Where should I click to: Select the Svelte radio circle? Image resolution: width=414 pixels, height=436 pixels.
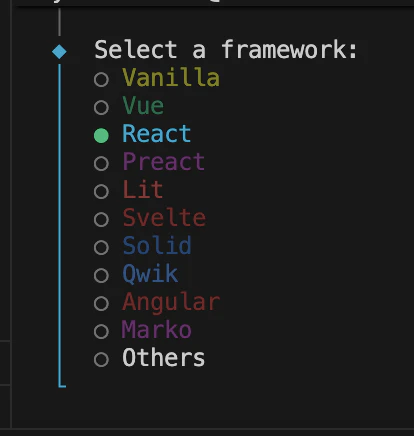pyautogui.click(x=101, y=220)
